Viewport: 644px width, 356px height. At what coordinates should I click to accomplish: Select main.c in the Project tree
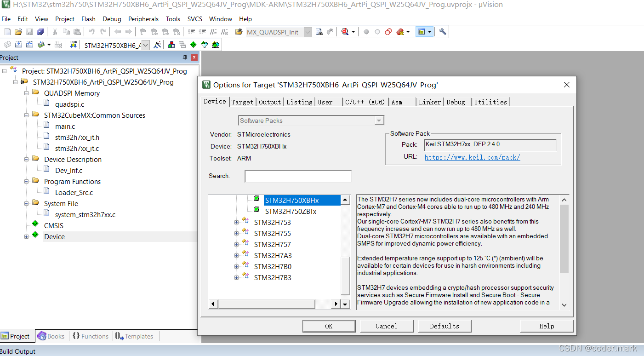pyautogui.click(x=65, y=126)
